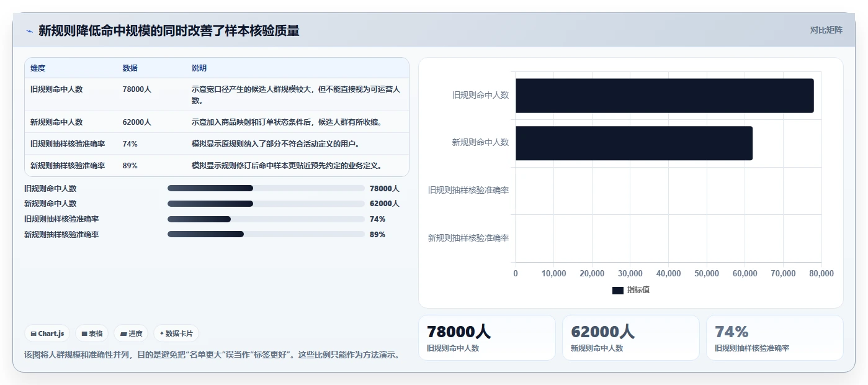Viewport: 868px width, 385px height.
Task: Open the 78000人 data card
Action: 487,338
